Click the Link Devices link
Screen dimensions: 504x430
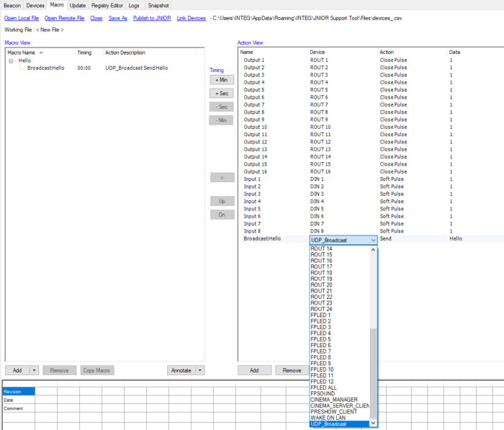tap(191, 18)
